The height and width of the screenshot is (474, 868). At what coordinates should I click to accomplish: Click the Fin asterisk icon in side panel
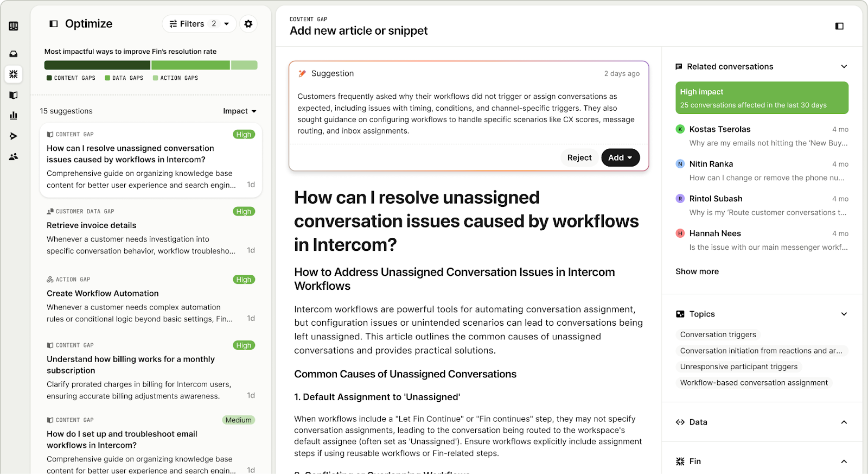click(x=680, y=462)
